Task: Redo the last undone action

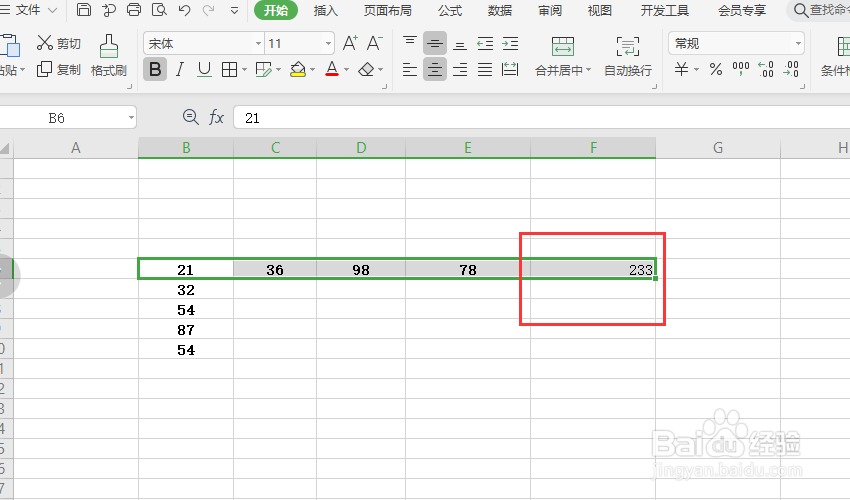Action: [x=208, y=10]
